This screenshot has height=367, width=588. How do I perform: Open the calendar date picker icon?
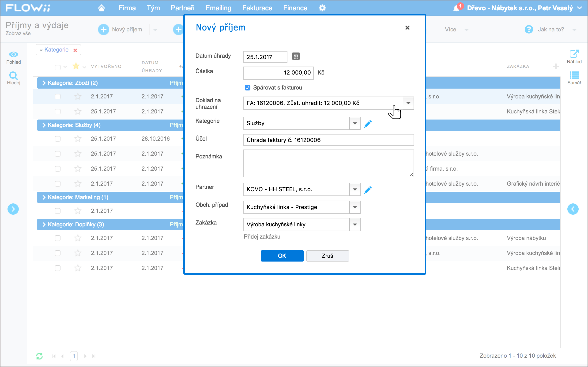point(295,56)
